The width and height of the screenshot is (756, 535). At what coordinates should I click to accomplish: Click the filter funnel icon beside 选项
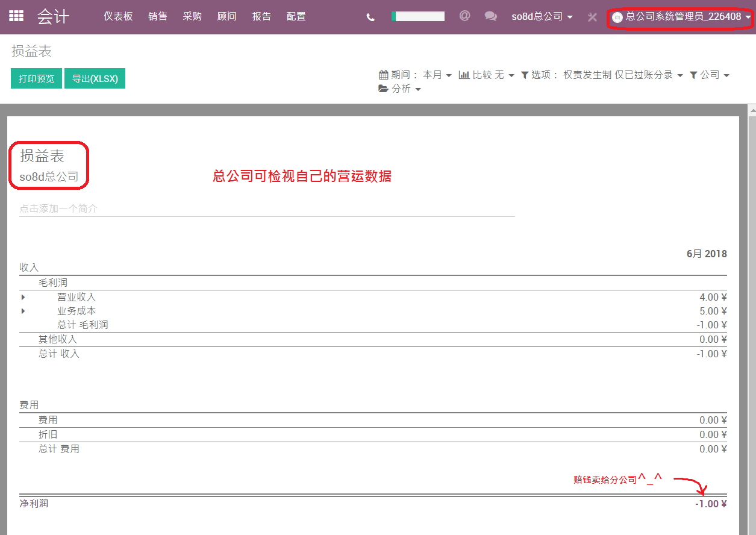tap(525, 75)
